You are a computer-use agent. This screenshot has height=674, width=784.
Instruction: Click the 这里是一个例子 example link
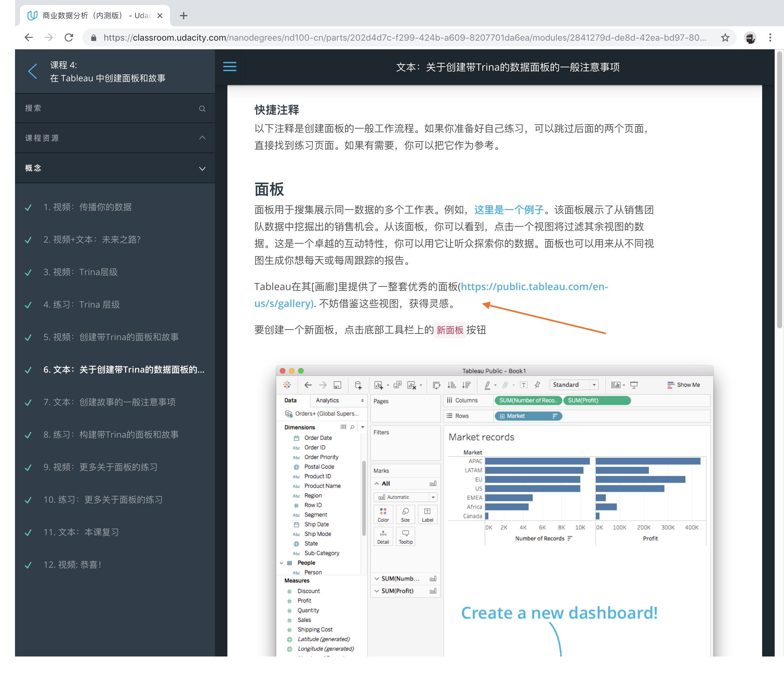pyautogui.click(x=508, y=209)
